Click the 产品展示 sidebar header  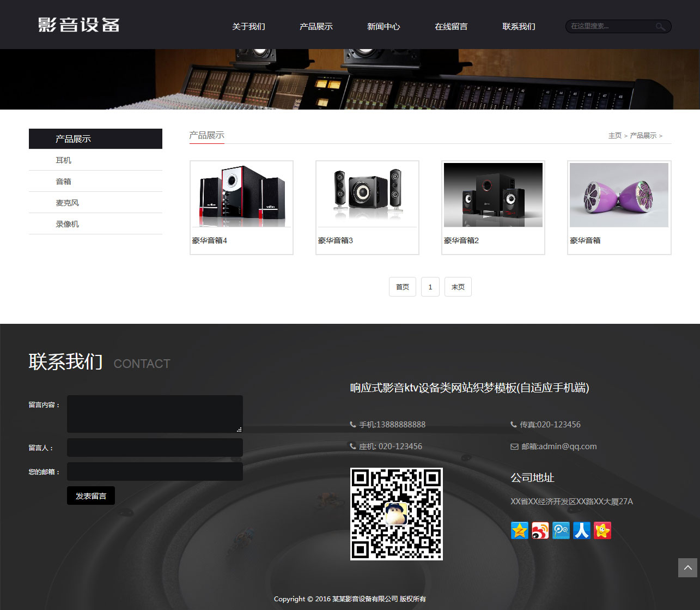tap(95, 139)
